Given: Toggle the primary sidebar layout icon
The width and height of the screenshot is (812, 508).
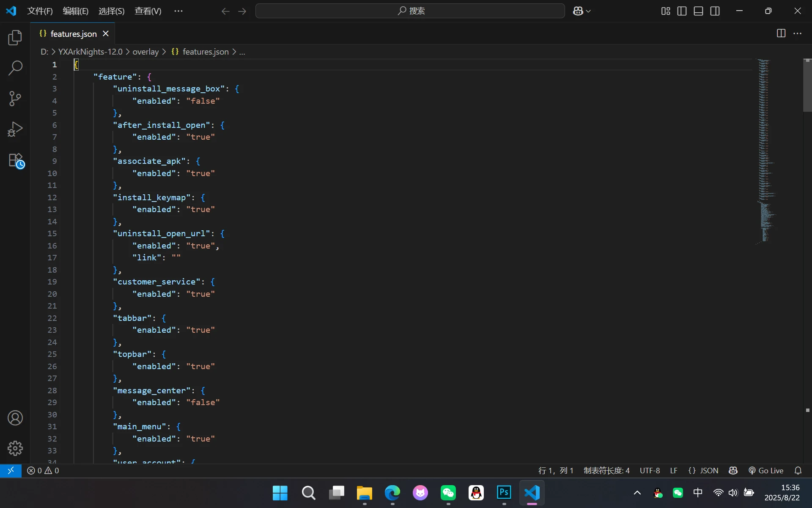Looking at the screenshot, I should (x=682, y=11).
